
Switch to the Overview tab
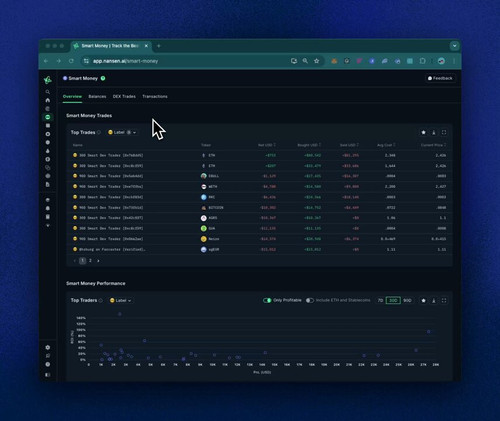pos(72,96)
